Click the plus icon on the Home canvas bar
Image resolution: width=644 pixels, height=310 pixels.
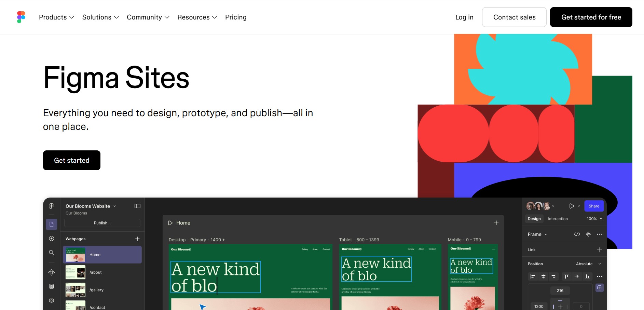click(x=496, y=223)
